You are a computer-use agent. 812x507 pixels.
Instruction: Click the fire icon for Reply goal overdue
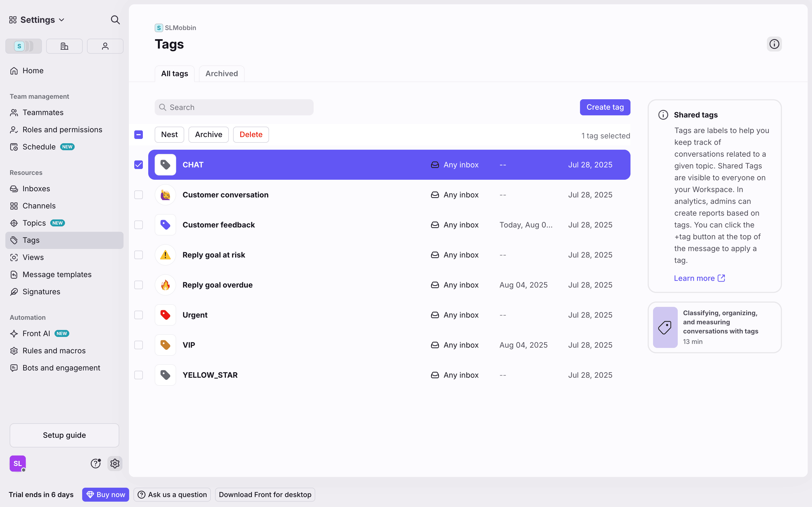[165, 285]
